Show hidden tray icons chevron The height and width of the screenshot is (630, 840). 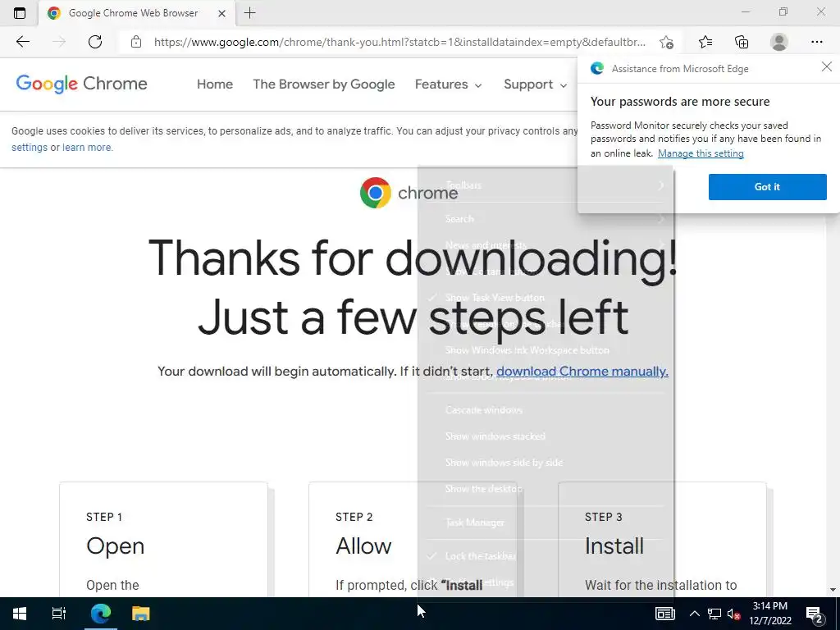click(x=694, y=614)
